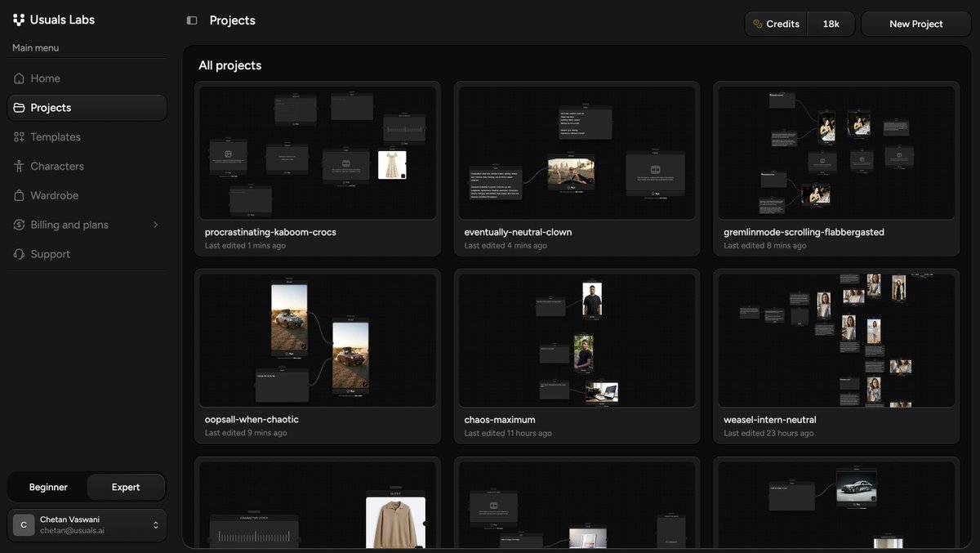Image resolution: width=980 pixels, height=553 pixels.
Task: Open the Characters page
Action: (87, 166)
